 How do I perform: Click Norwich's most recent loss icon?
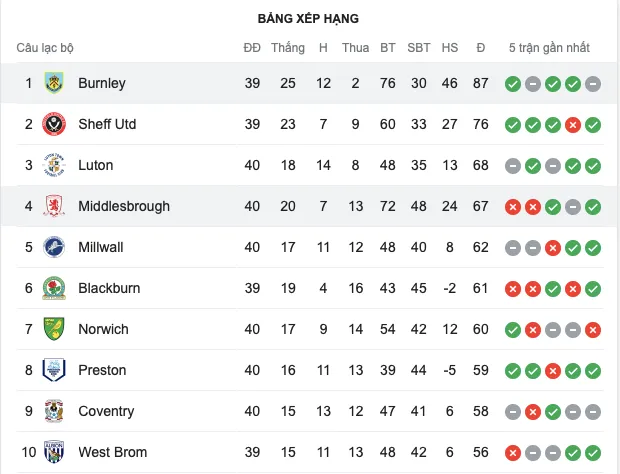pyautogui.click(x=593, y=329)
